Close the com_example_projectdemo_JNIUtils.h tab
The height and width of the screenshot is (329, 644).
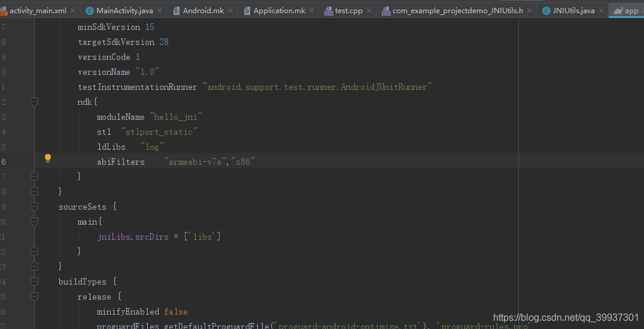tap(530, 11)
